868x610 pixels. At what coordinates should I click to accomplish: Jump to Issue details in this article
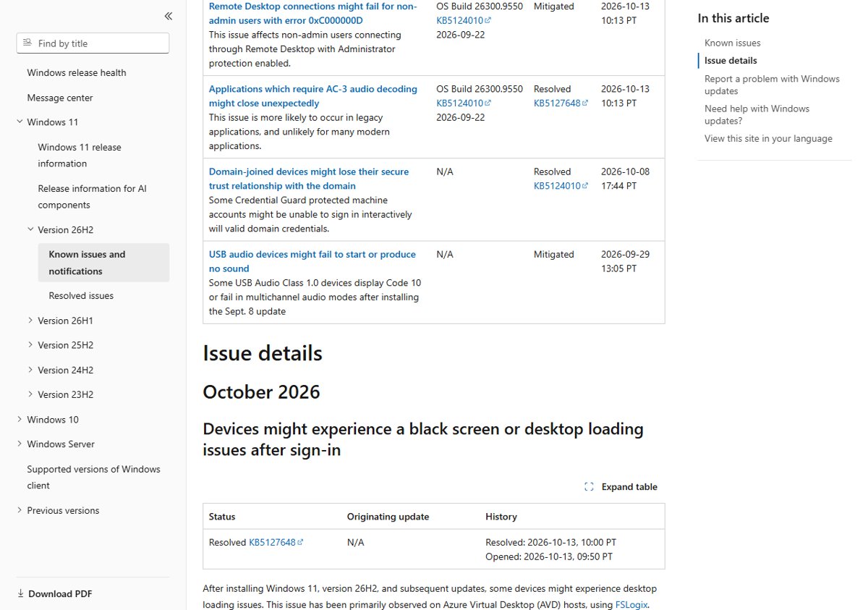pyautogui.click(x=731, y=61)
